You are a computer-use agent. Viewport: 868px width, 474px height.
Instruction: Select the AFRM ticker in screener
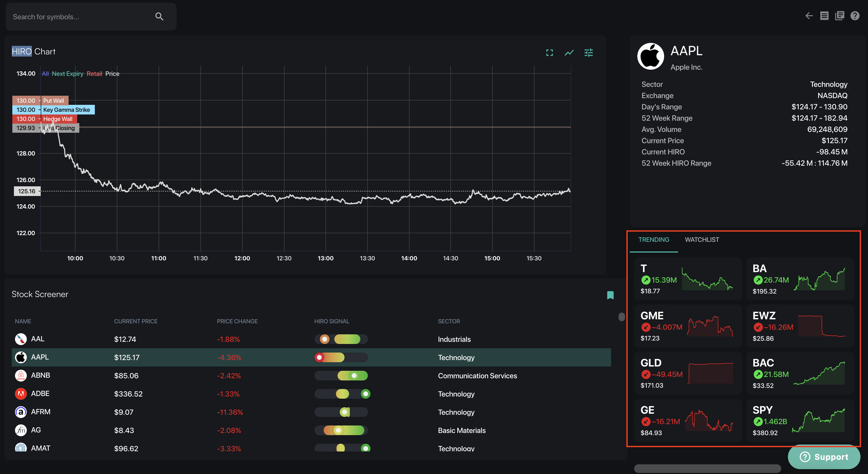41,412
